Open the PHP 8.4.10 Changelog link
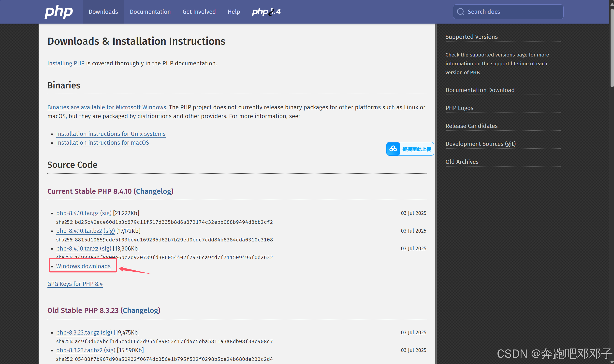Screen dimensions: 614x364 click(154, 191)
